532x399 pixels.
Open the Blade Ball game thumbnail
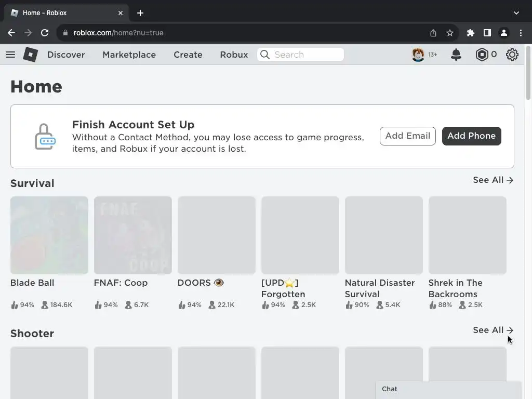pos(49,235)
